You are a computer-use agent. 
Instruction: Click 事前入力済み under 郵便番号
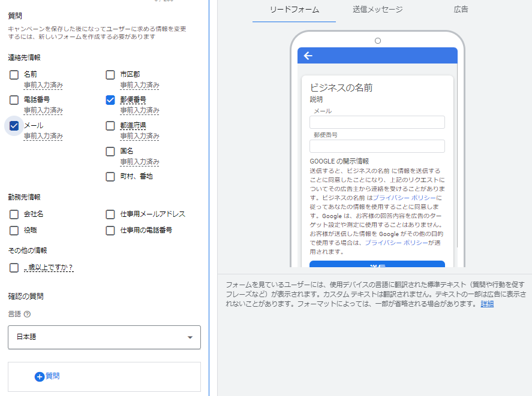click(x=139, y=110)
